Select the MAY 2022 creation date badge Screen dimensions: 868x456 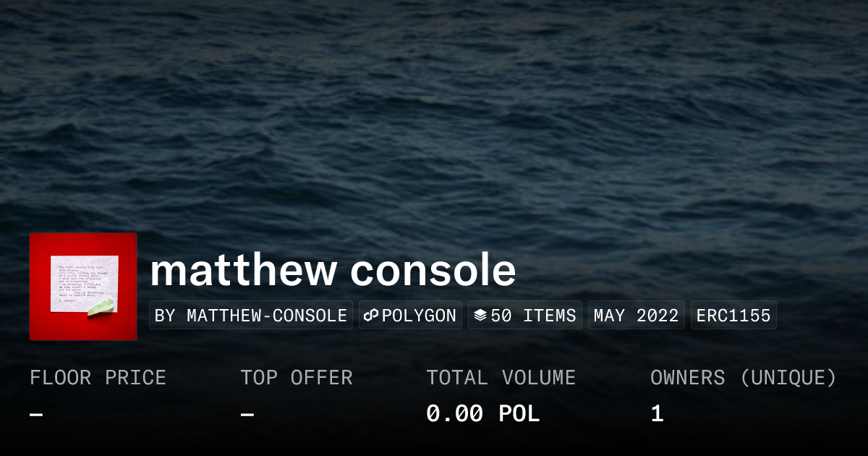[x=636, y=316]
